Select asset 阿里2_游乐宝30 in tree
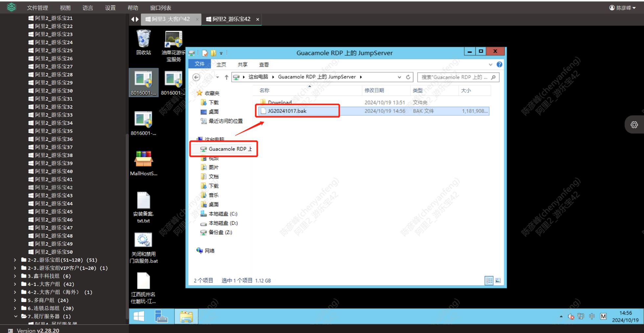 coord(51,91)
